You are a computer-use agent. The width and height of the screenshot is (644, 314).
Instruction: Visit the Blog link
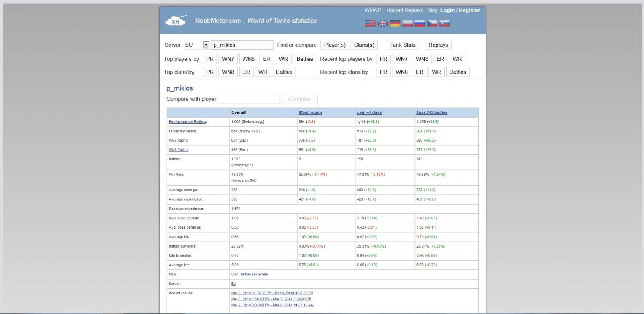[x=432, y=10]
